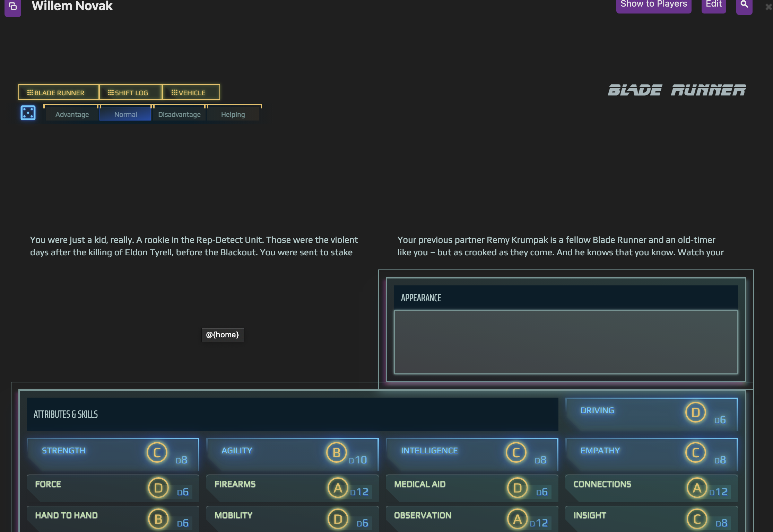The width and height of the screenshot is (773, 532).
Task: Click the Hand to Hand B grade circle
Action: [158, 519]
